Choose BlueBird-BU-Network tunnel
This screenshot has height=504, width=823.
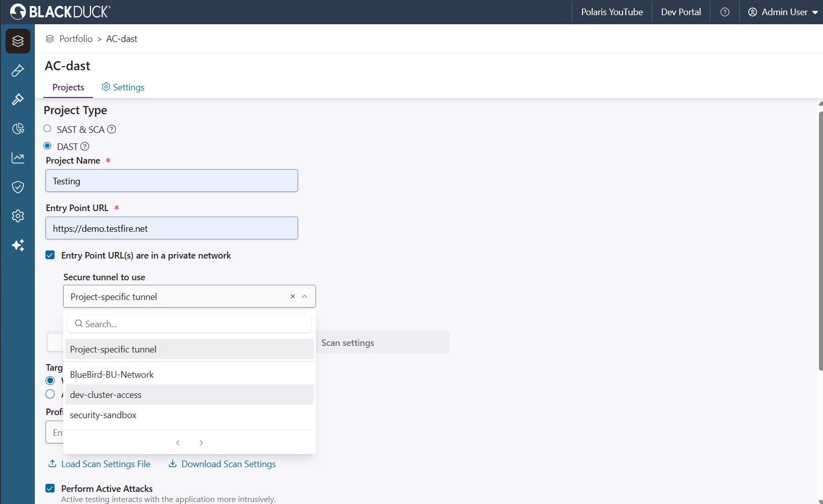click(189, 375)
